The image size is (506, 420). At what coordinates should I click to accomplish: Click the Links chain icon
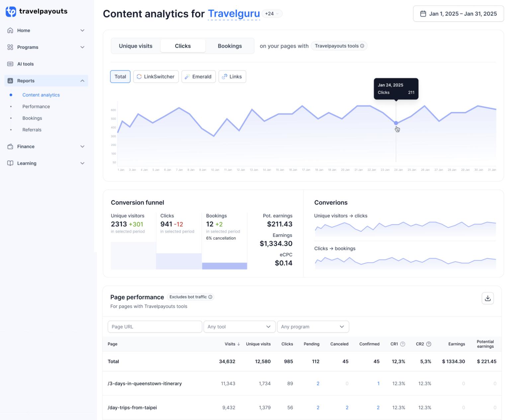224,76
